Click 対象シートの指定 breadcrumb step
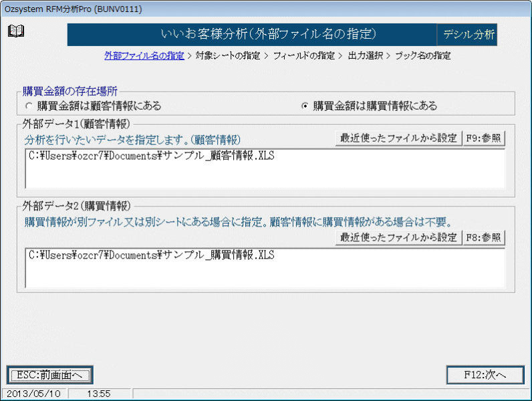 tap(228, 55)
